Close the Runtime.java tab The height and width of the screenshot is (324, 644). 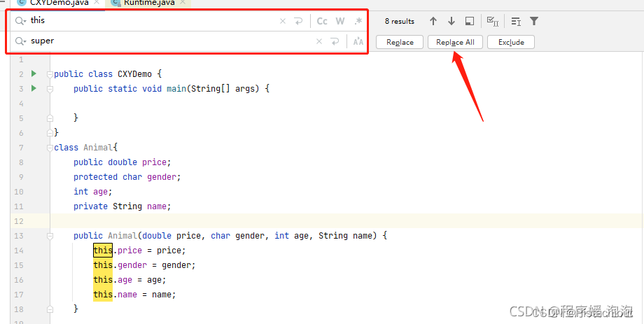click(x=183, y=3)
